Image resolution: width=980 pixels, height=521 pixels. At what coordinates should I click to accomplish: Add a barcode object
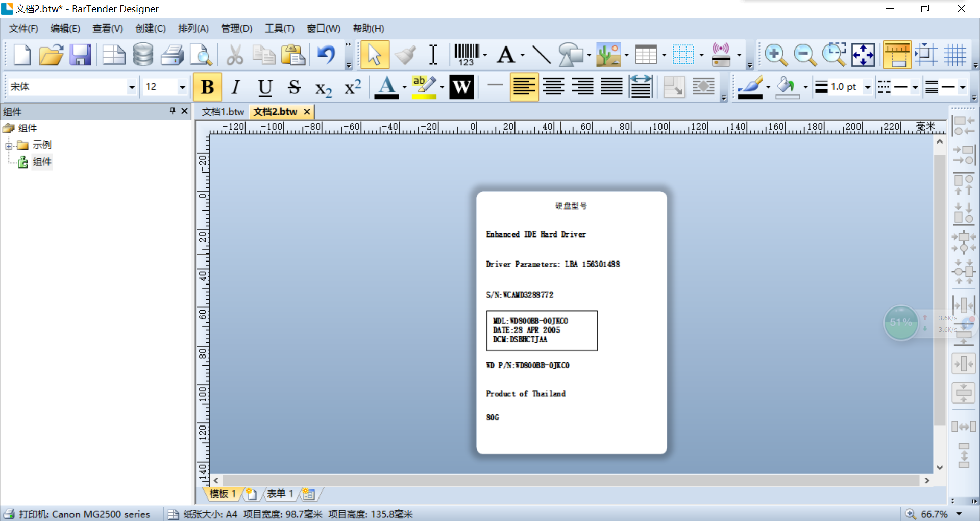click(x=467, y=55)
